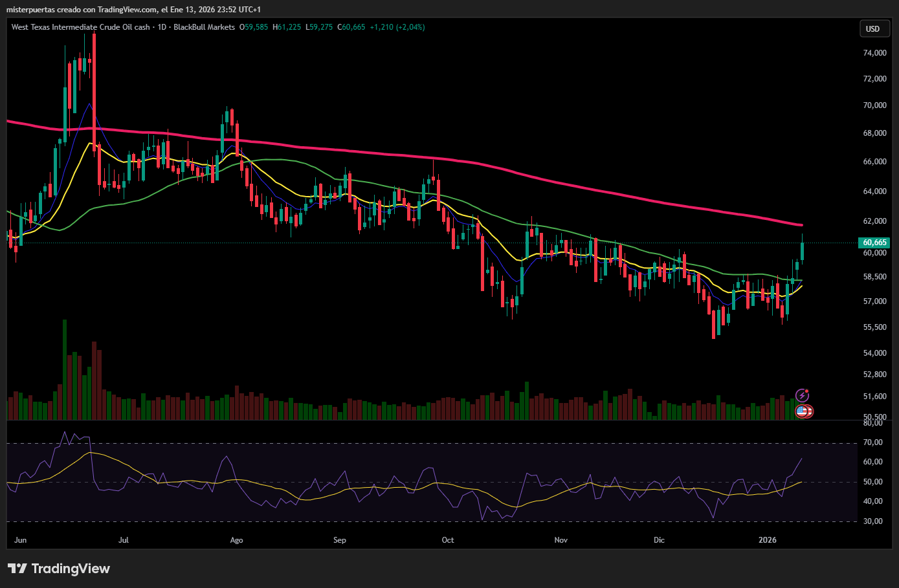Screen dimensions: 899x588
Task: Click the 74,000 price axis label
Action: pos(875,53)
